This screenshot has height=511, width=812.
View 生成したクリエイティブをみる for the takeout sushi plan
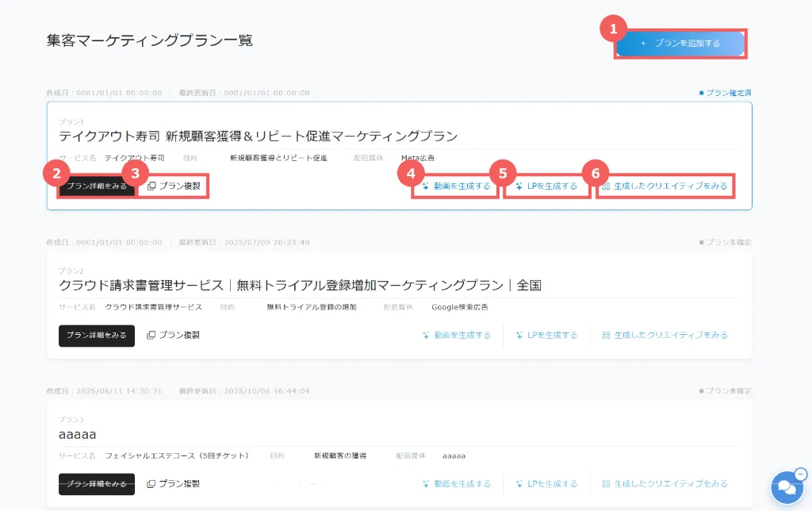665,186
